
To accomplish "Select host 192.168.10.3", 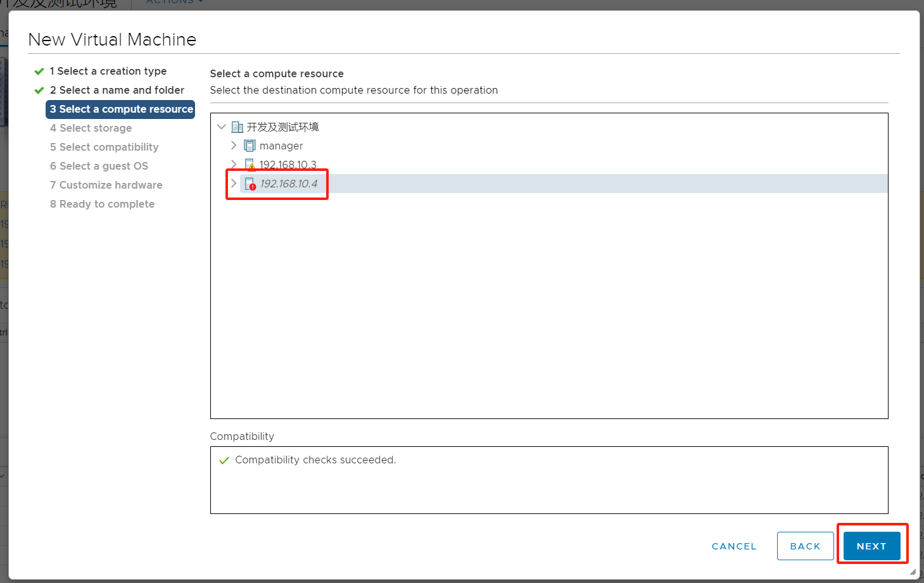I will [x=288, y=165].
